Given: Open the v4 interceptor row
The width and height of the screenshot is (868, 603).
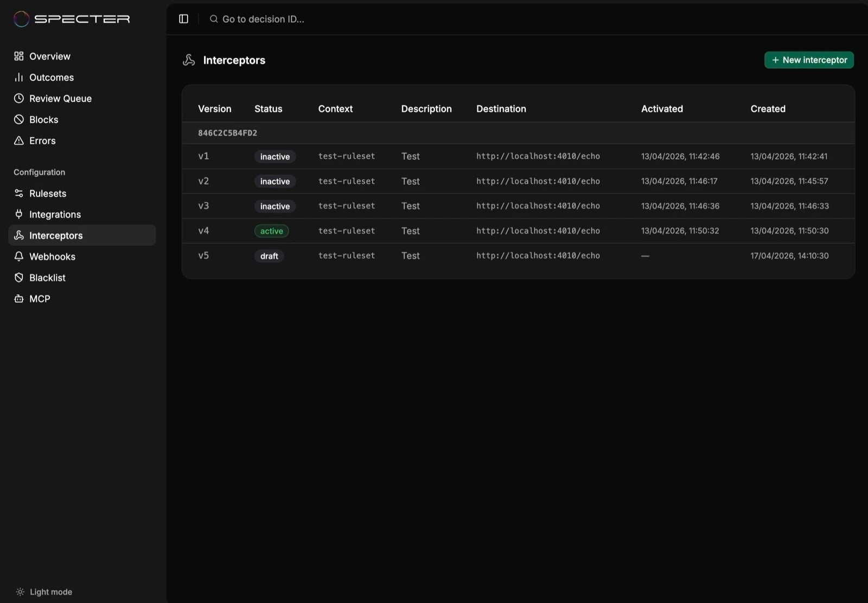Looking at the screenshot, I should 518,231.
